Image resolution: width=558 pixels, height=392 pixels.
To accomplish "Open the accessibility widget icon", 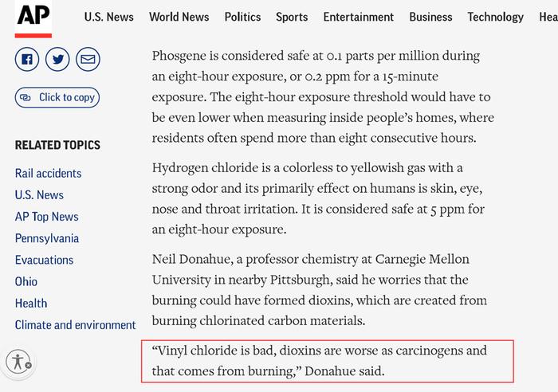I will pyautogui.click(x=18, y=362).
